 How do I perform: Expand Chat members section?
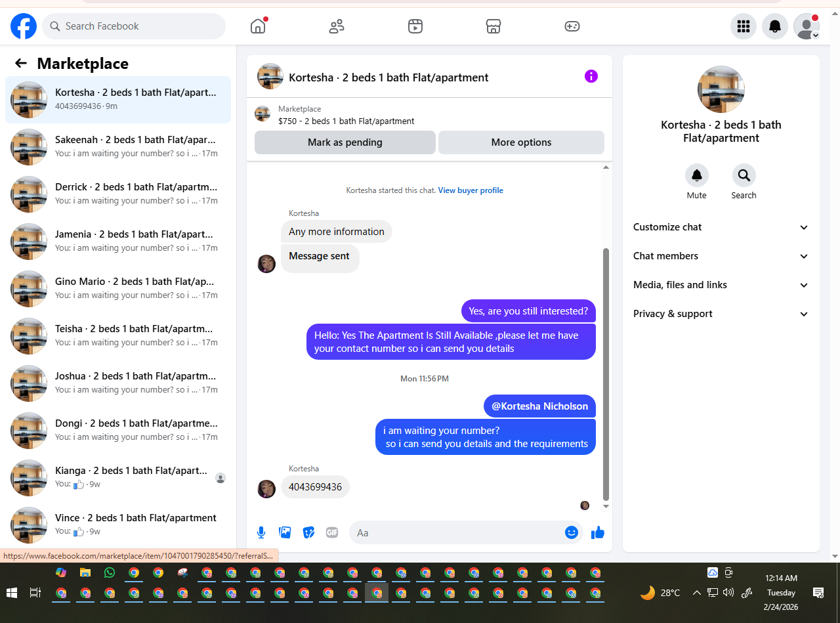click(721, 256)
